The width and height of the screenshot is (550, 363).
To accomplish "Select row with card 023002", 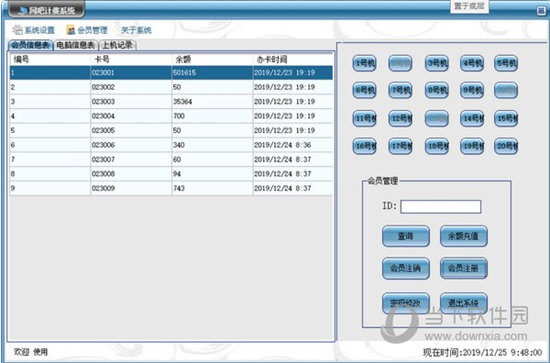I will pos(171,87).
